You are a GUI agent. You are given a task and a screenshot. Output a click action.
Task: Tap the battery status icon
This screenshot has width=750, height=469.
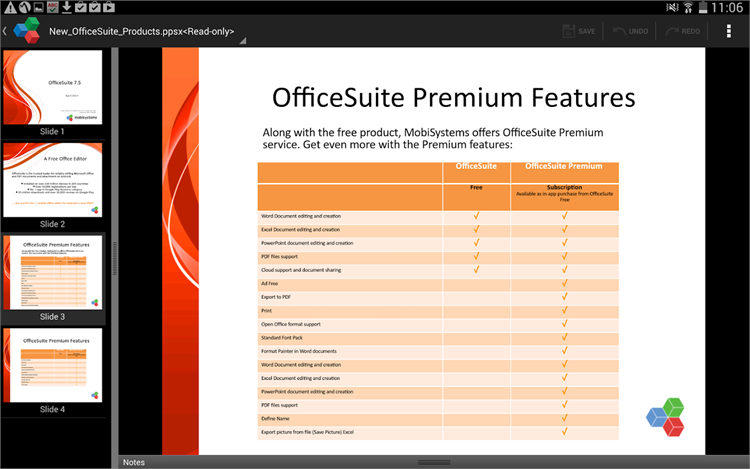pyautogui.click(x=703, y=7)
